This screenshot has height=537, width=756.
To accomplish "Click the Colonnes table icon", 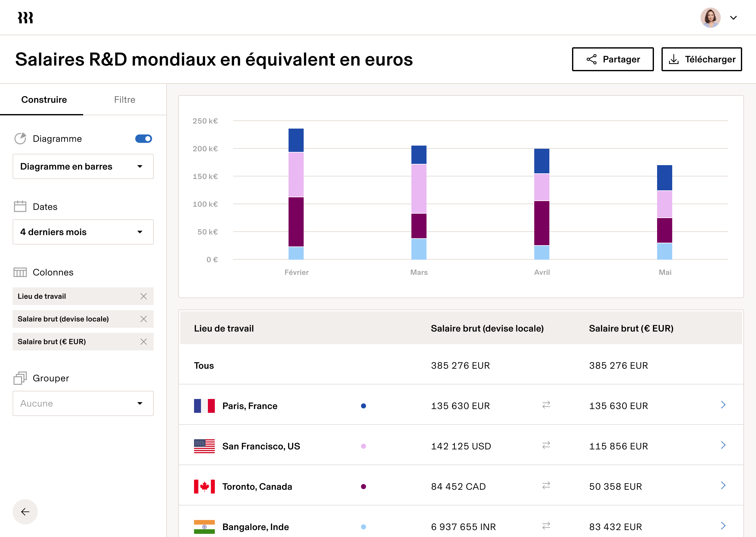I will [x=20, y=272].
